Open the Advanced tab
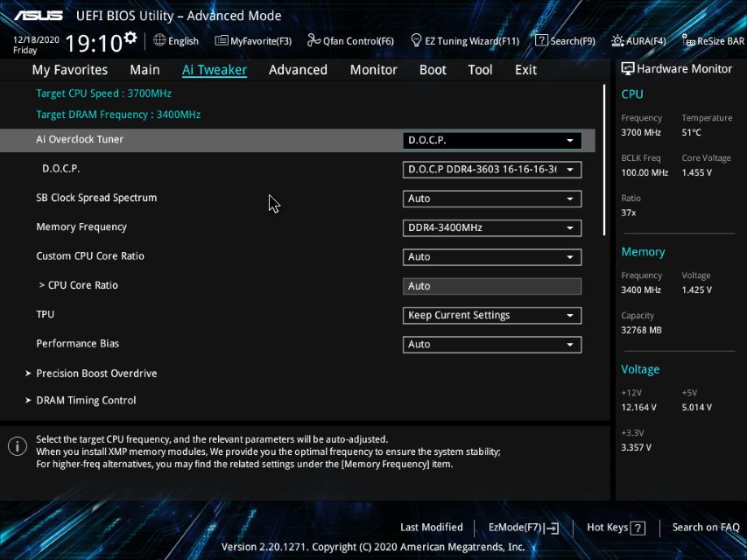The width and height of the screenshot is (747, 560). pyautogui.click(x=298, y=70)
